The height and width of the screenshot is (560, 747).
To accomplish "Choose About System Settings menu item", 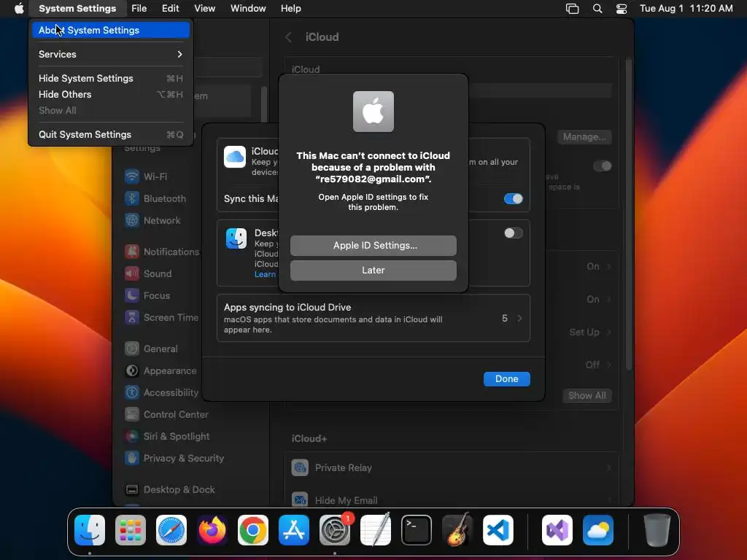I will pos(111,30).
